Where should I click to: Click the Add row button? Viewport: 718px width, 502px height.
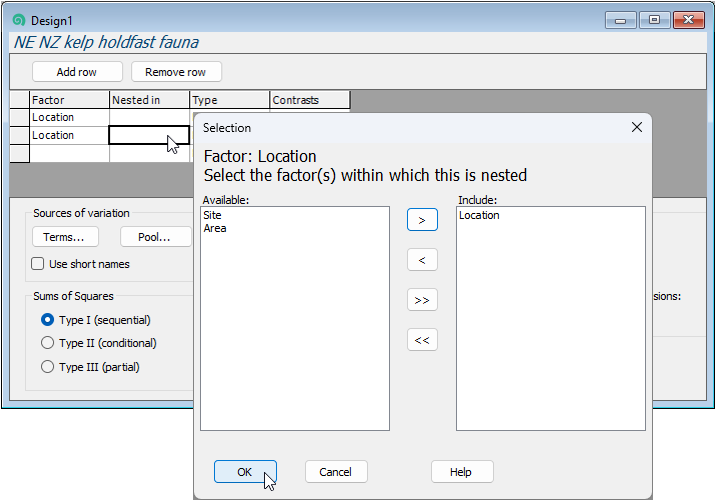[77, 72]
